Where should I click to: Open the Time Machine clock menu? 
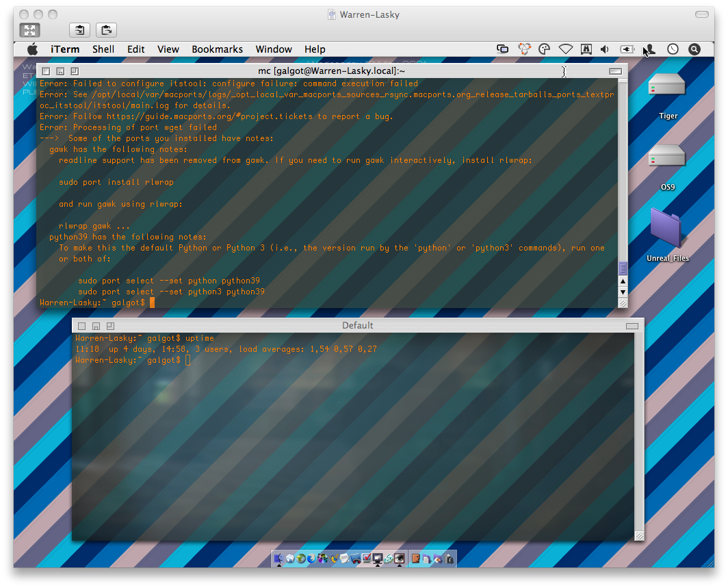coord(673,49)
